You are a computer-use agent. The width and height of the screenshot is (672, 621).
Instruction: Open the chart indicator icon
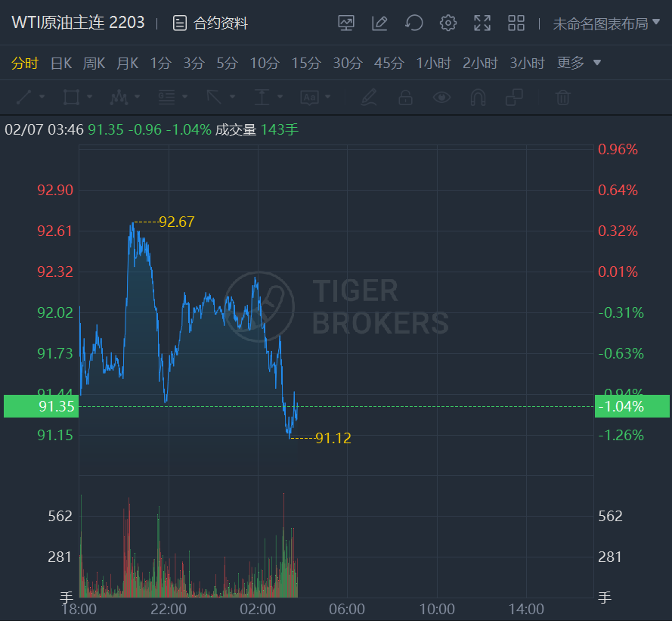click(346, 23)
